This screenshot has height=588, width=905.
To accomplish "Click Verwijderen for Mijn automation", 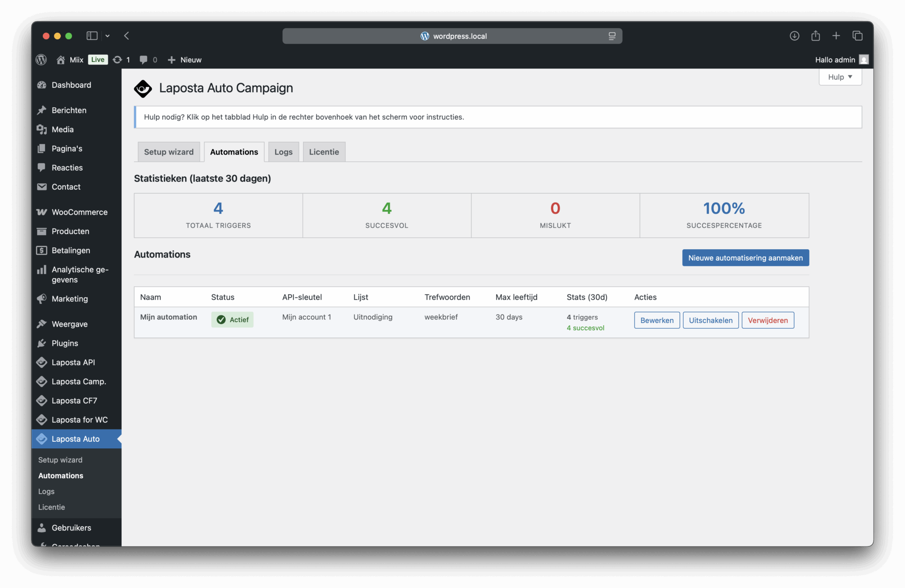I will [768, 320].
